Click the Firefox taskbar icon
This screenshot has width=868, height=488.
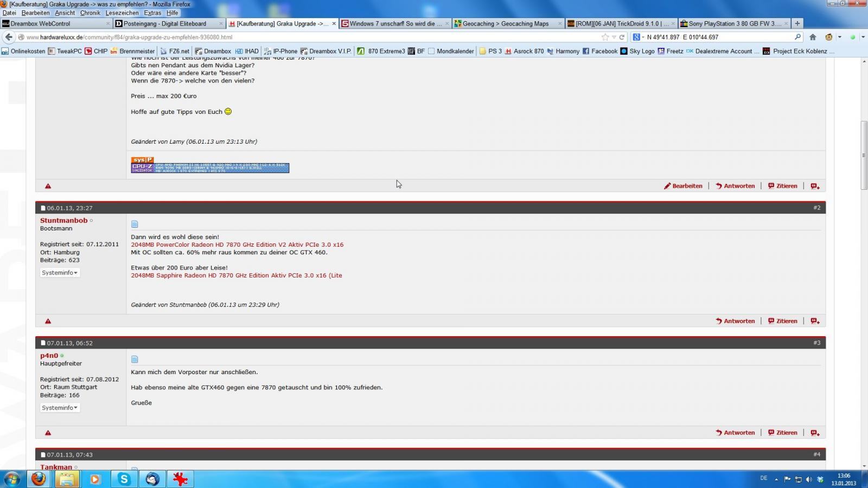39,479
